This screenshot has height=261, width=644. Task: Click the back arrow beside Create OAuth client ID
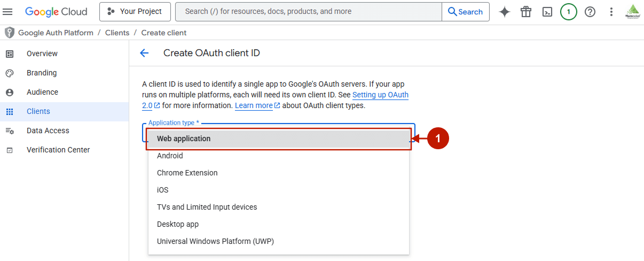(x=144, y=53)
